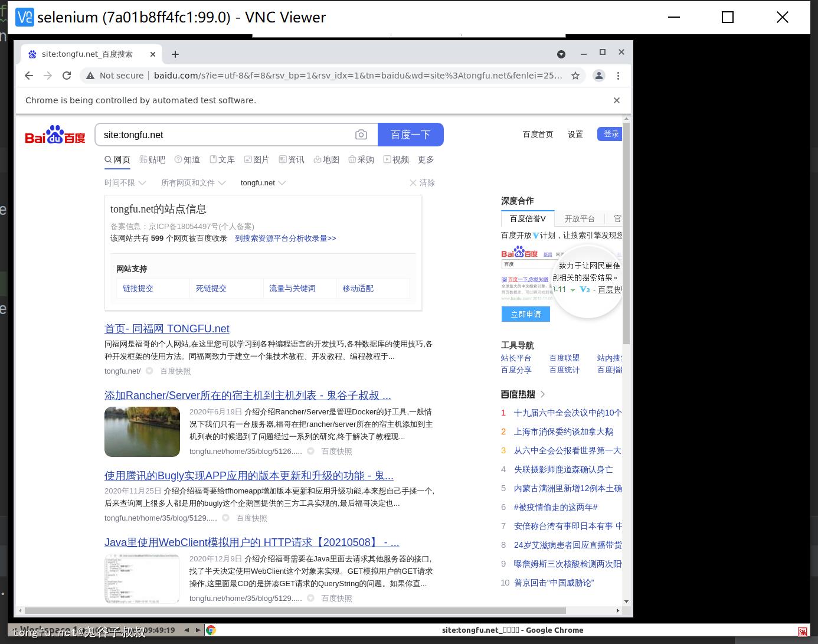Click the camera icon for image search
Viewport: 818px width, 644px height.
[x=361, y=135]
